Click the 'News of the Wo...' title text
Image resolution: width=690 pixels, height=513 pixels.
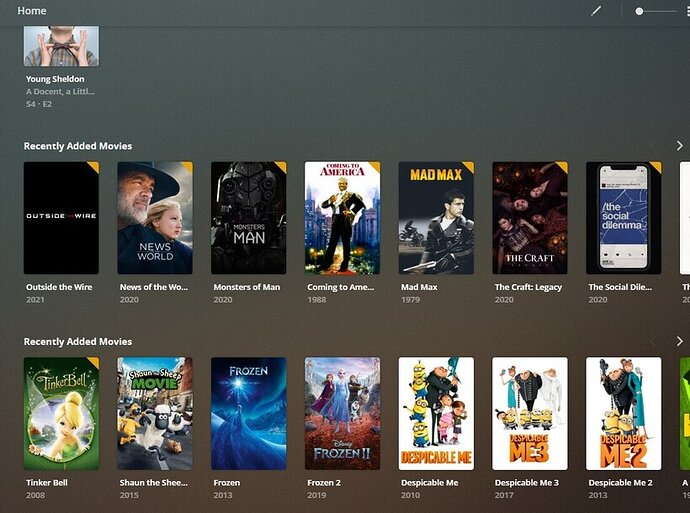[x=154, y=287]
